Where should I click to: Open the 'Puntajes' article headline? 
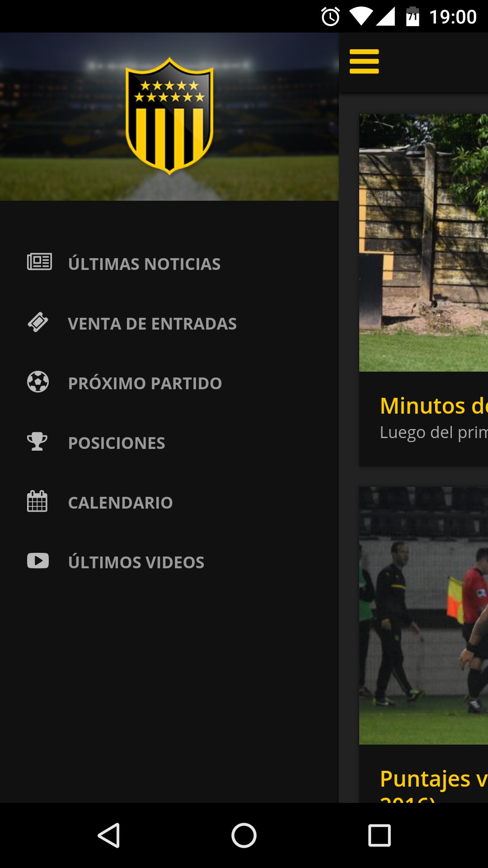point(434,778)
